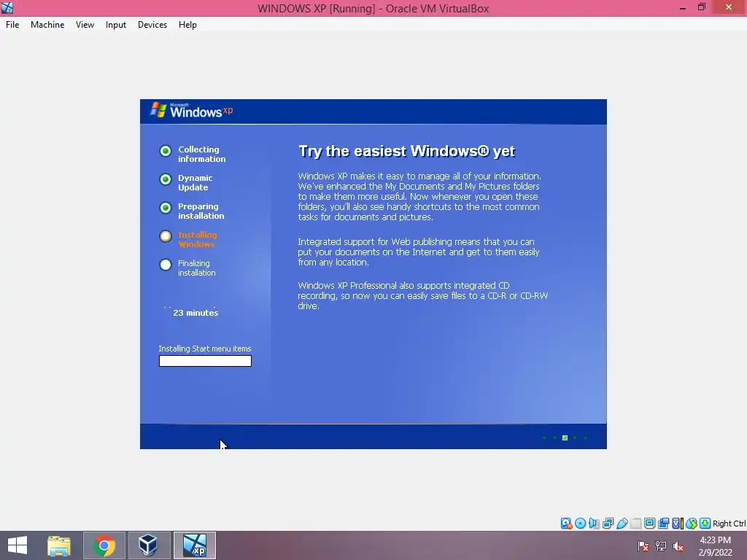Click the highlighted square slide indicator at bottom right
This screenshot has height=560, width=747.
565,437
